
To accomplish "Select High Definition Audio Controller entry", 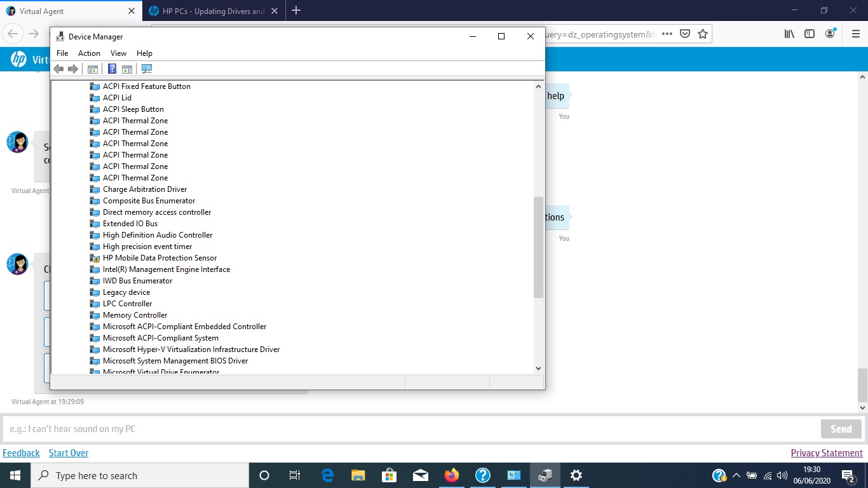I will 158,235.
